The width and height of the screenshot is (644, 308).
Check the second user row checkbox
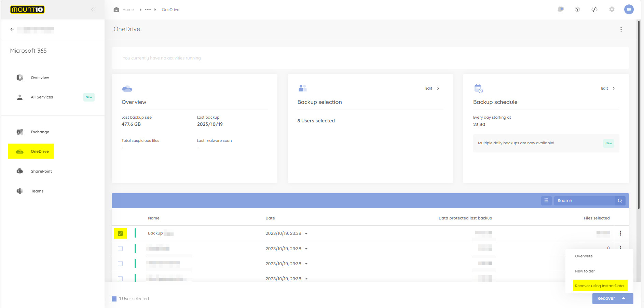(x=120, y=249)
